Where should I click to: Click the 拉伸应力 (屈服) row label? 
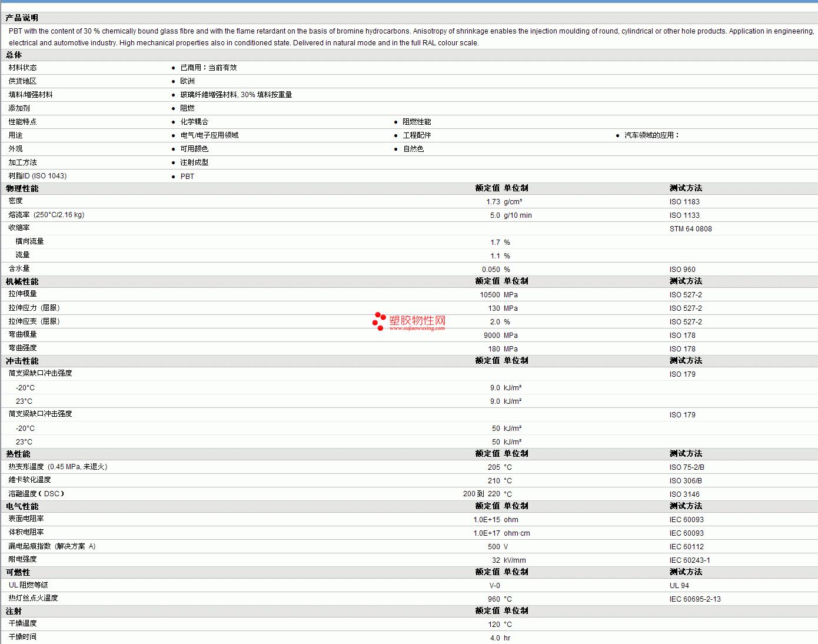point(34,308)
